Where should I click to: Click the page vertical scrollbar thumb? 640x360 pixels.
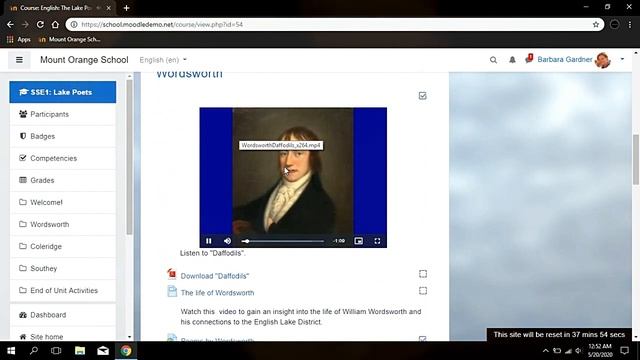tap(636, 159)
